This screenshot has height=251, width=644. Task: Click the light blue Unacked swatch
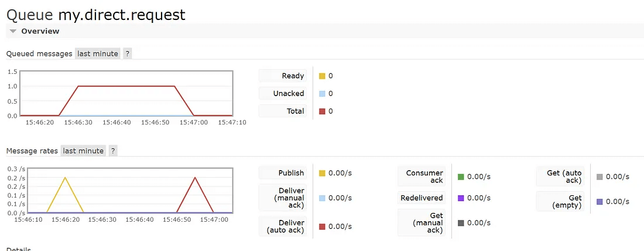tap(322, 94)
